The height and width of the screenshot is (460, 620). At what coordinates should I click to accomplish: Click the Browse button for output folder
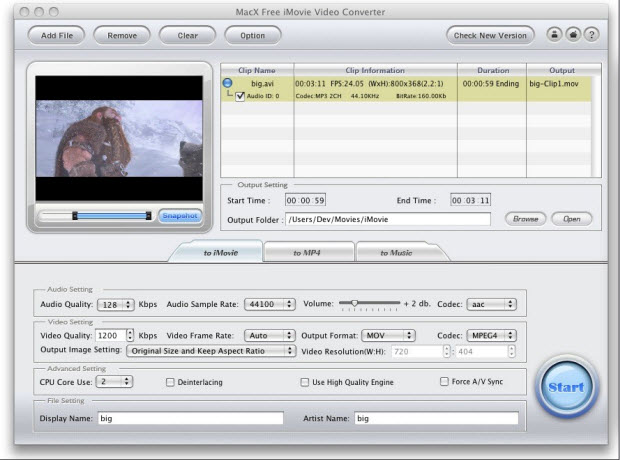[x=525, y=219]
